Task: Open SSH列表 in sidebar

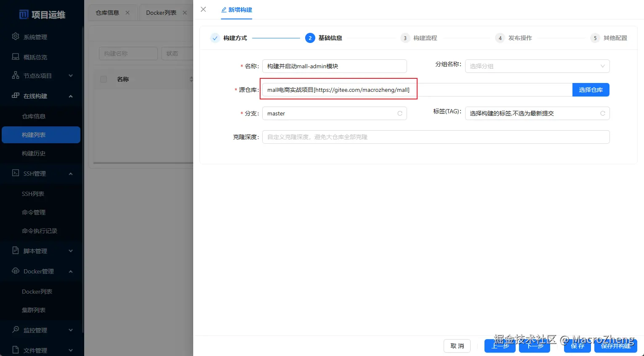Action: click(x=41, y=194)
